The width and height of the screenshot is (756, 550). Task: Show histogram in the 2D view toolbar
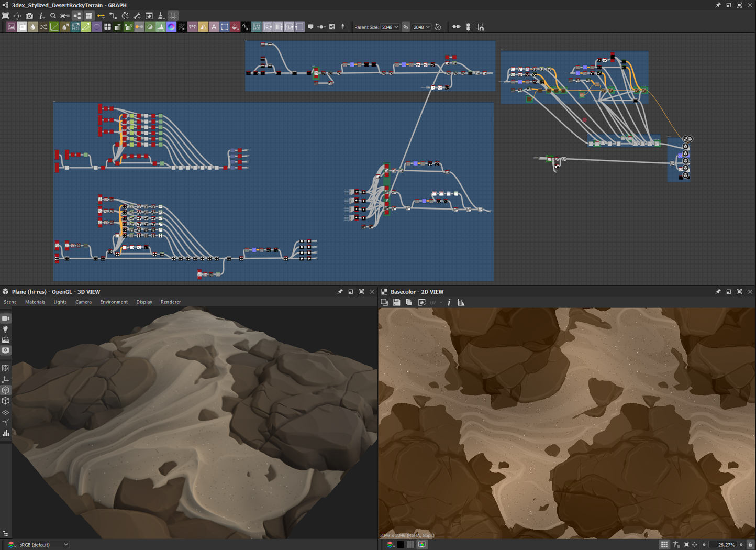point(461,302)
